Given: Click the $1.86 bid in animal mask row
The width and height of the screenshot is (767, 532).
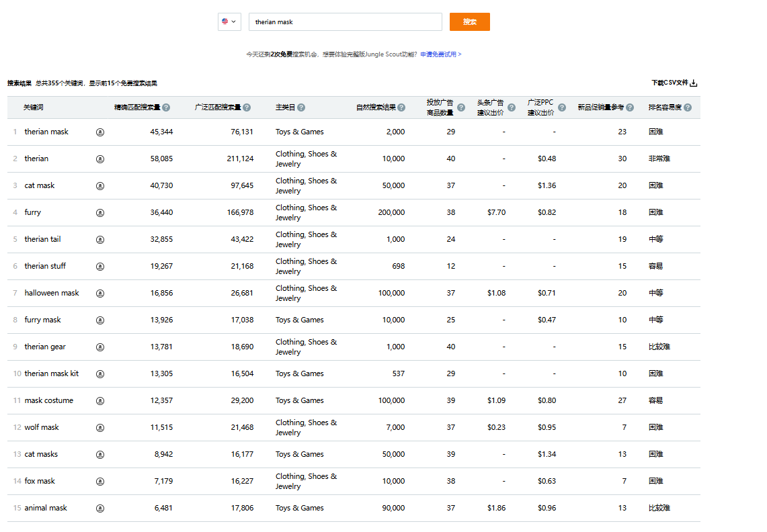Looking at the screenshot, I should [x=497, y=508].
